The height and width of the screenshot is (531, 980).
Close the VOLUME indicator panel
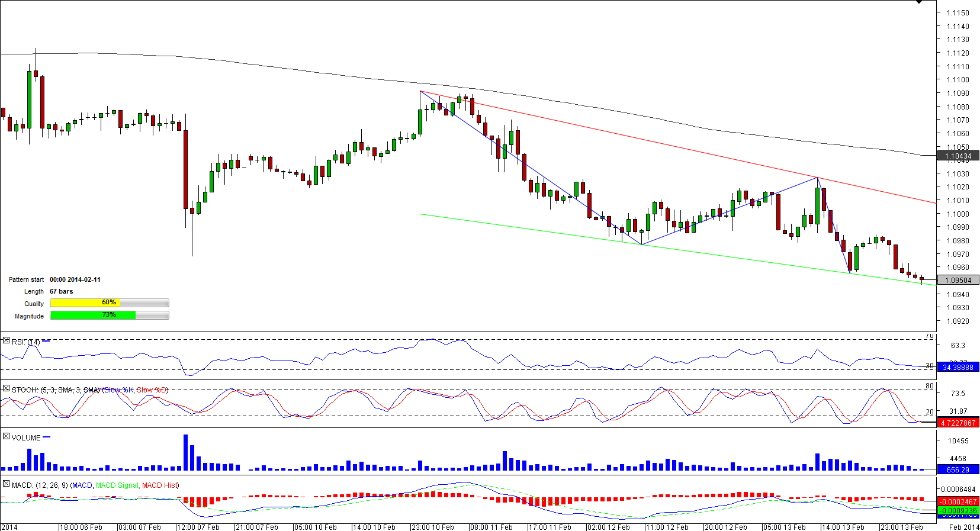coord(6,437)
